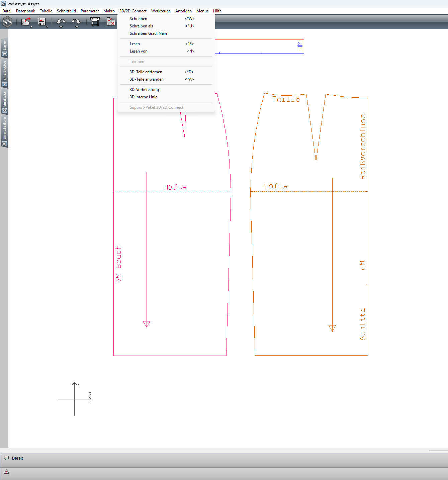The height and width of the screenshot is (480, 448).
Task: Open the Schnittbild menu
Action: tap(66, 11)
